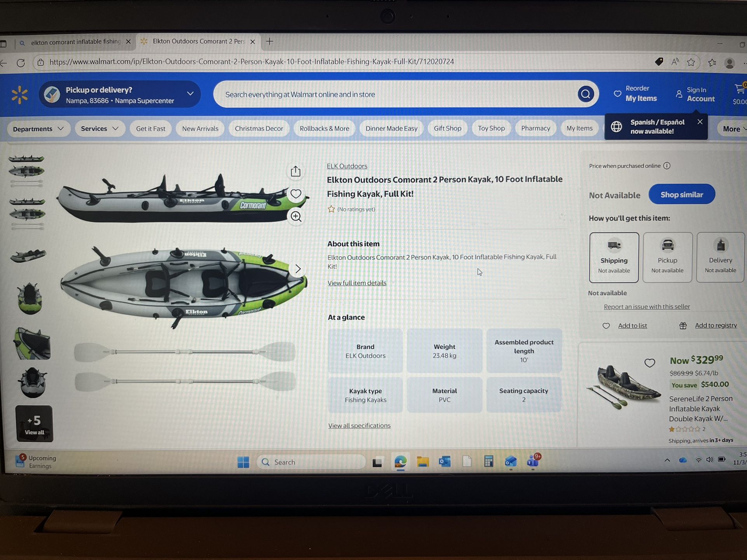Open Sign In Account icon

click(x=679, y=94)
